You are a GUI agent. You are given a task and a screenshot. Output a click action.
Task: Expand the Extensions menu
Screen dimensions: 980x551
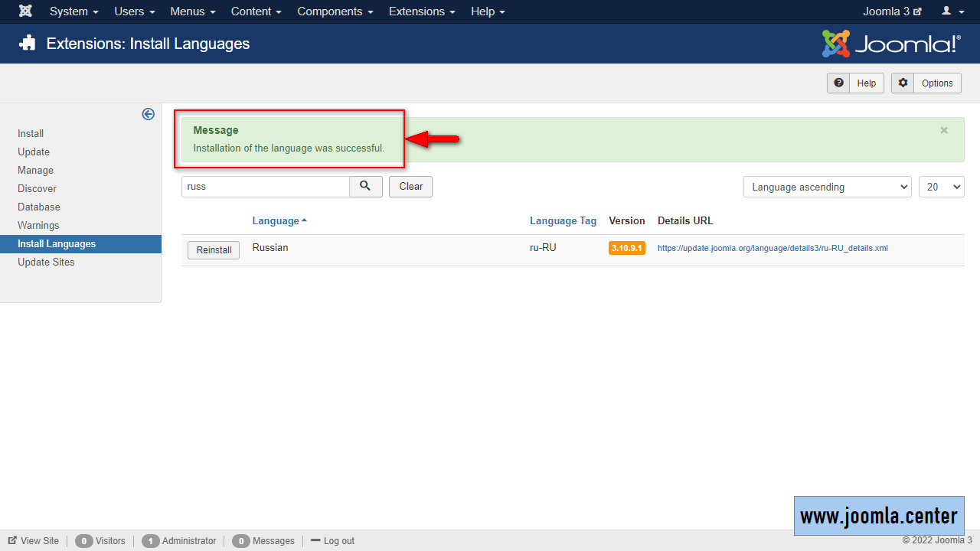point(421,11)
